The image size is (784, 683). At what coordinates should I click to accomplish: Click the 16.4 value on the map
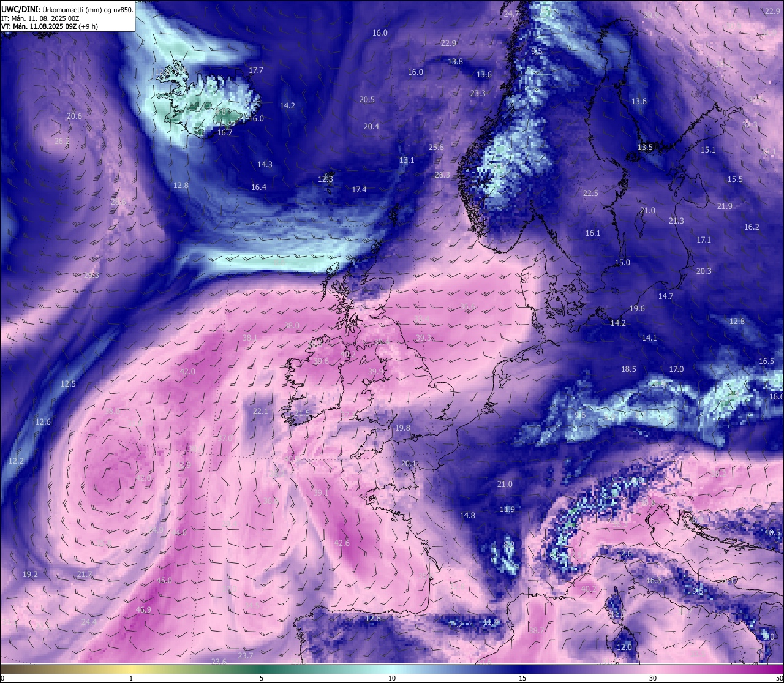coord(258,187)
